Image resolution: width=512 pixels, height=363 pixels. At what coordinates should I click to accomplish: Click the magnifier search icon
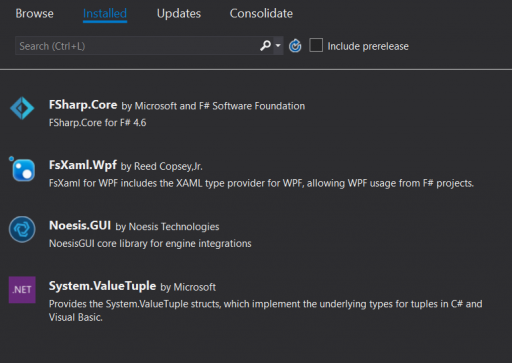tap(265, 45)
